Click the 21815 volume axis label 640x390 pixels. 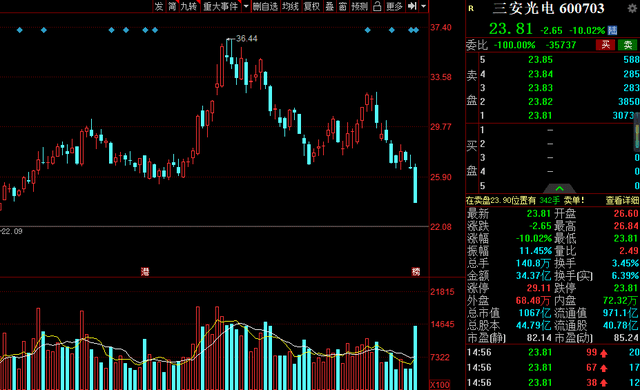click(x=442, y=292)
